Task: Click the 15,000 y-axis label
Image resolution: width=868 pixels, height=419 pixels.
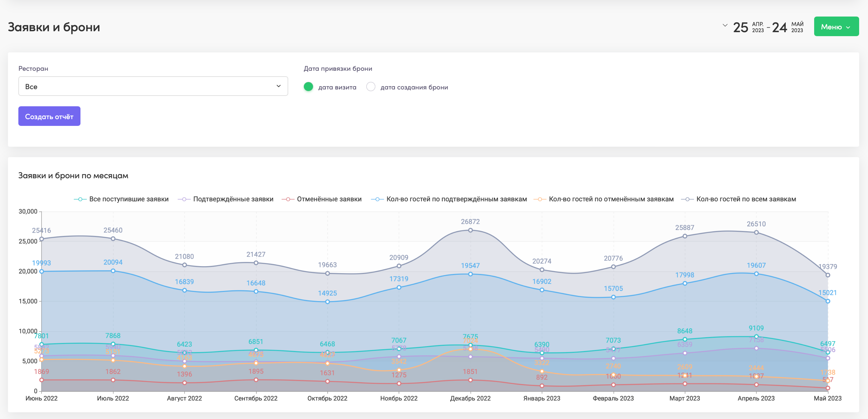Action: pos(28,301)
